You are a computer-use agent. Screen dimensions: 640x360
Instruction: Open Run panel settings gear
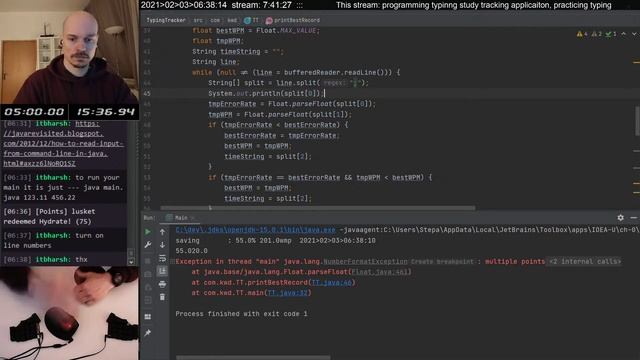click(620, 218)
